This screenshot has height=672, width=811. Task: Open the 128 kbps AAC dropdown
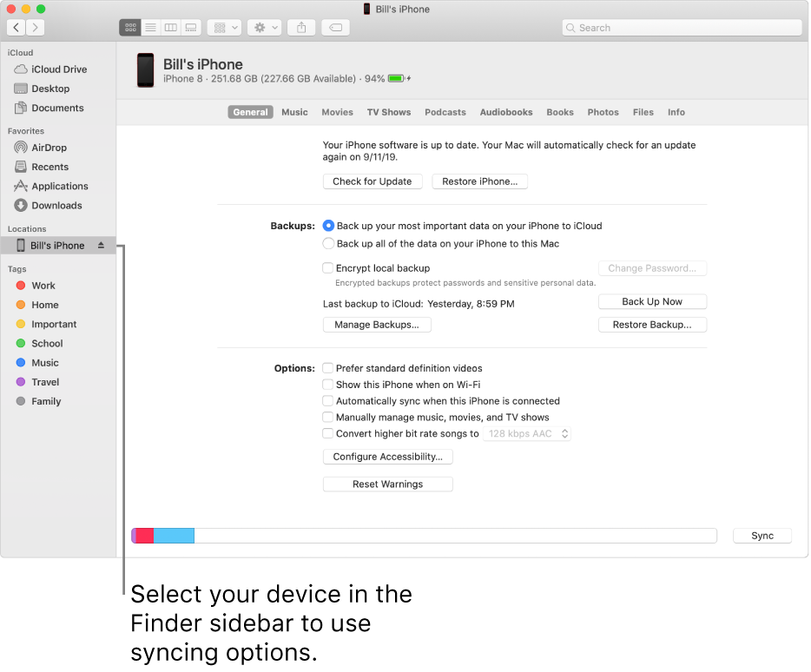coord(527,433)
